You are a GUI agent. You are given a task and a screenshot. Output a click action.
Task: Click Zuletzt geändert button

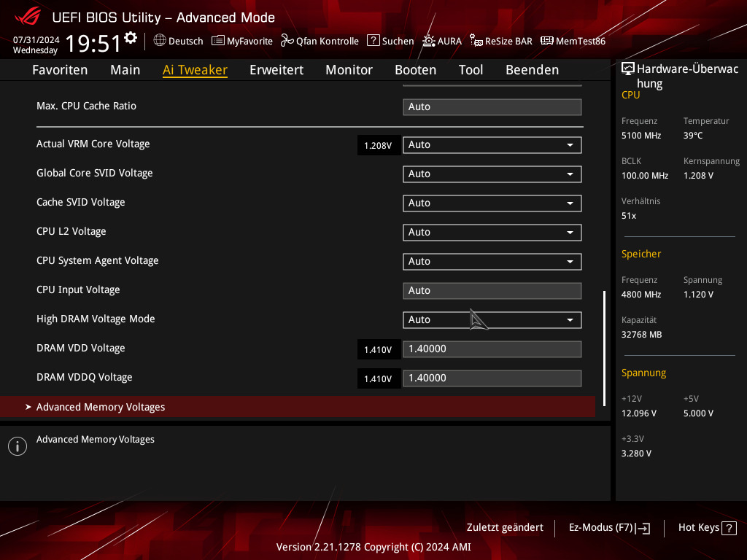tap(505, 527)
